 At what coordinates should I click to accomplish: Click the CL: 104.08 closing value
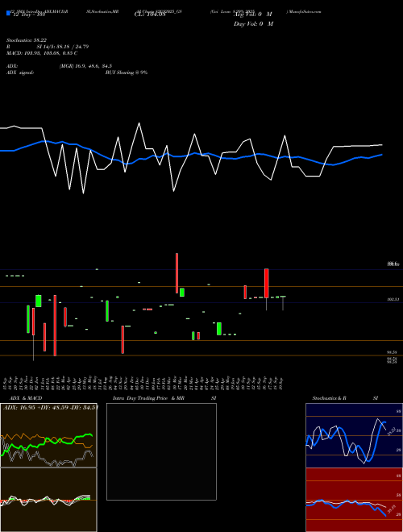tap(150, 14)
